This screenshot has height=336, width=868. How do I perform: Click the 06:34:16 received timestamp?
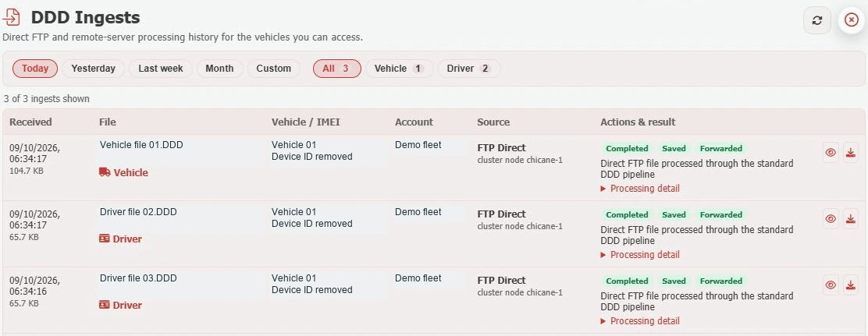(28, 292)
